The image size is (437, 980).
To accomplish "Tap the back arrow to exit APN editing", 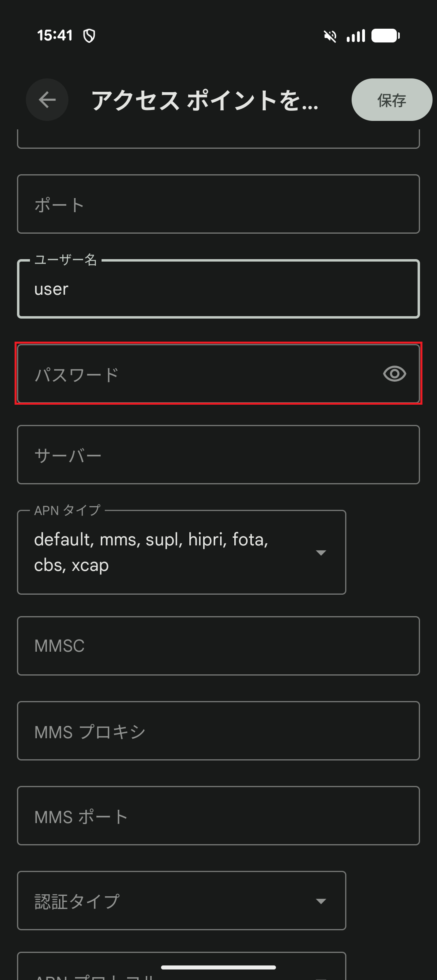I will pyautogui.click(x=47, y=100).
